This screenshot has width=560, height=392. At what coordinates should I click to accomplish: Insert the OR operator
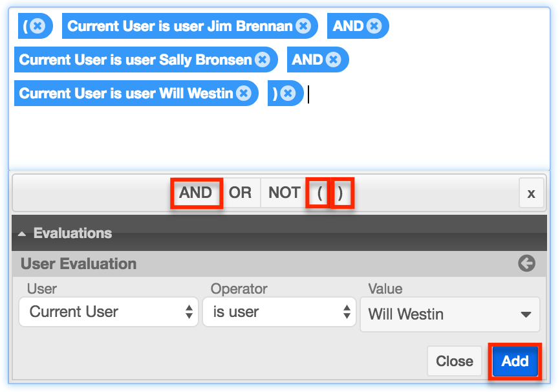240,193
